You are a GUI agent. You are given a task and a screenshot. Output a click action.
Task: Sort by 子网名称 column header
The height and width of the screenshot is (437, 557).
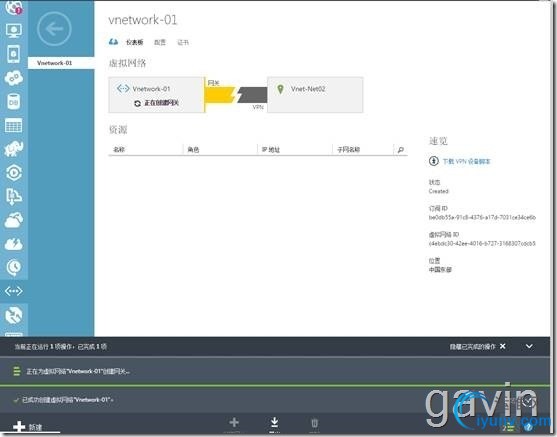(348, 150)
